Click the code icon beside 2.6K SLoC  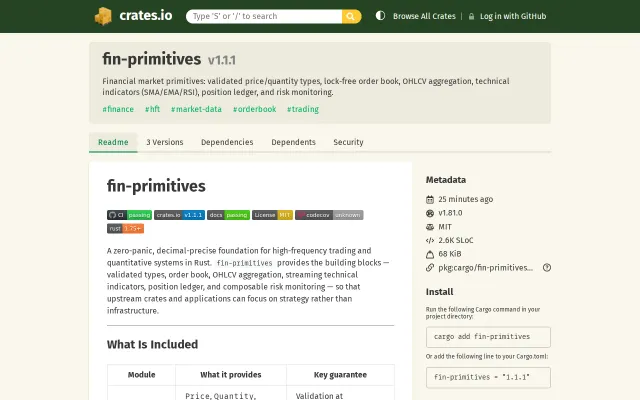click(430, 240)
